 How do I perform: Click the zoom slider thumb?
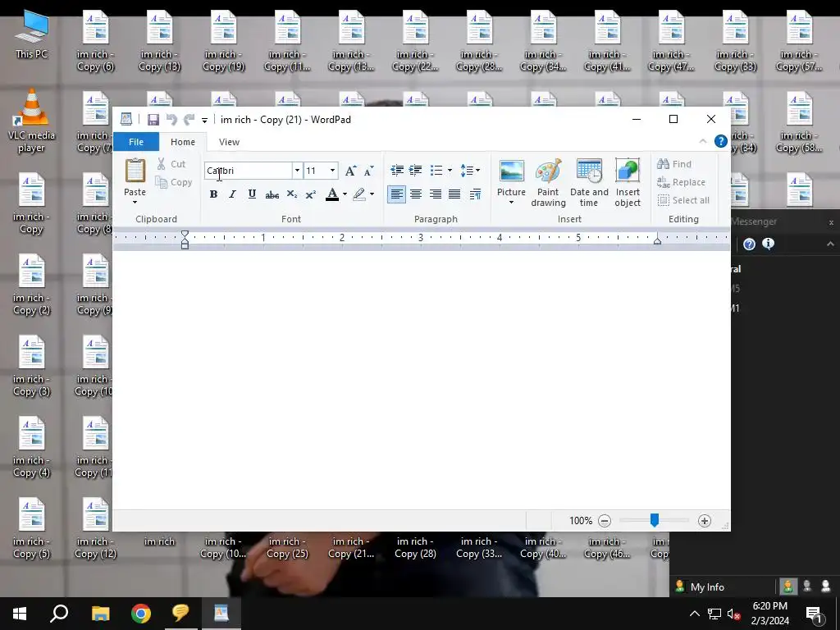pyautogui.click(x=654, y=520)
